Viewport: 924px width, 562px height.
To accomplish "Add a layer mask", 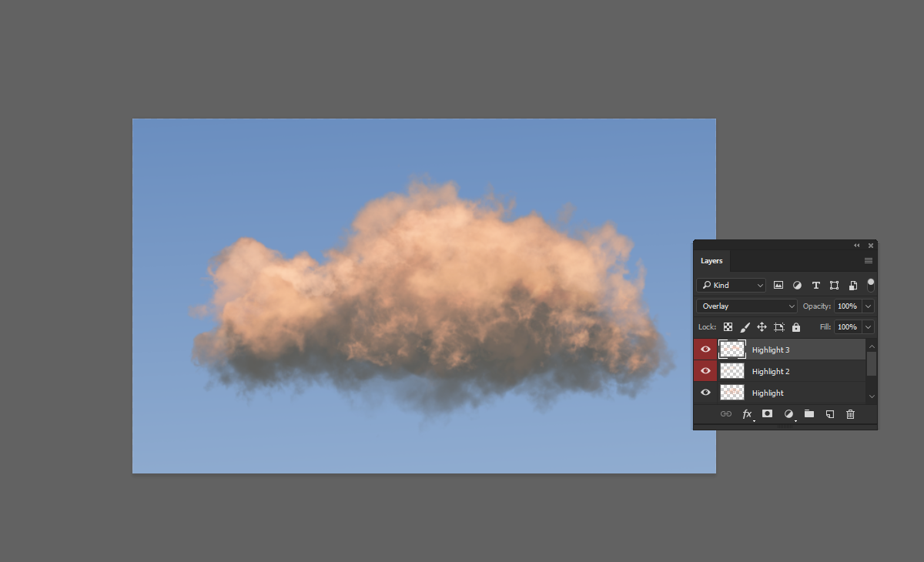I will [767, 414].
